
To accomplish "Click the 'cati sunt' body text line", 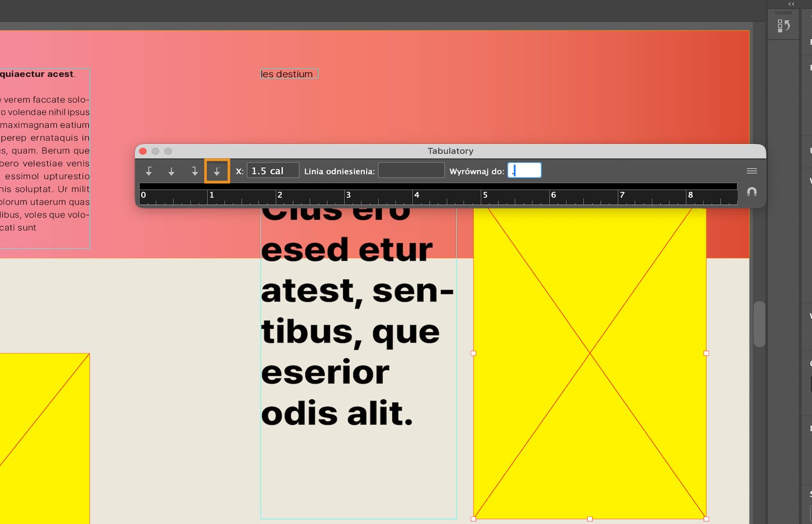I will [x=18, y=228].
